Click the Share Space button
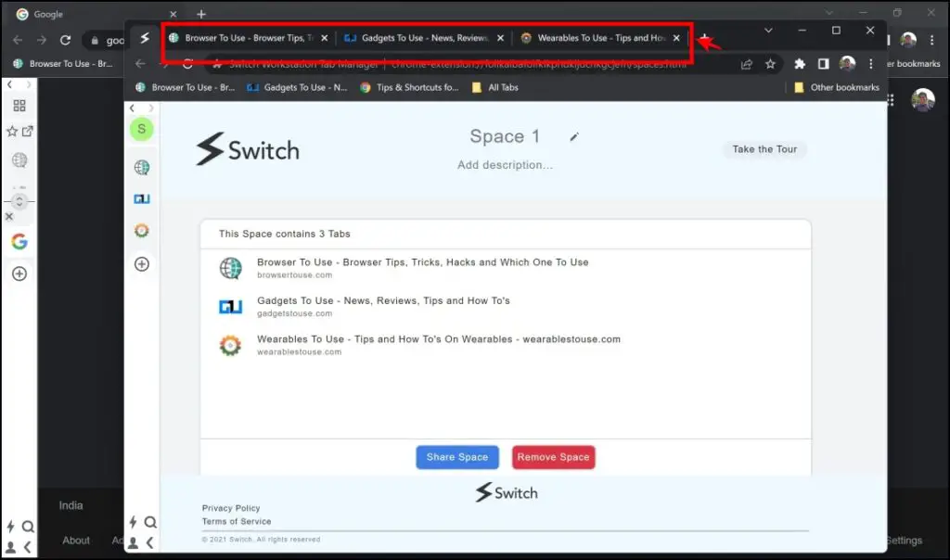This screenshot has height=560, width=950. pos(456,457)
